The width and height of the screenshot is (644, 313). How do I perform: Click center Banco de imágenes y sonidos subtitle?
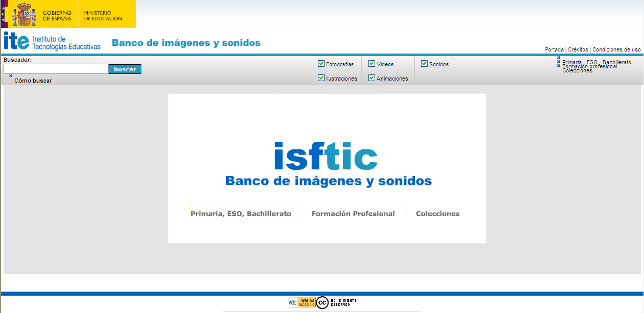(x=329, y=181)
